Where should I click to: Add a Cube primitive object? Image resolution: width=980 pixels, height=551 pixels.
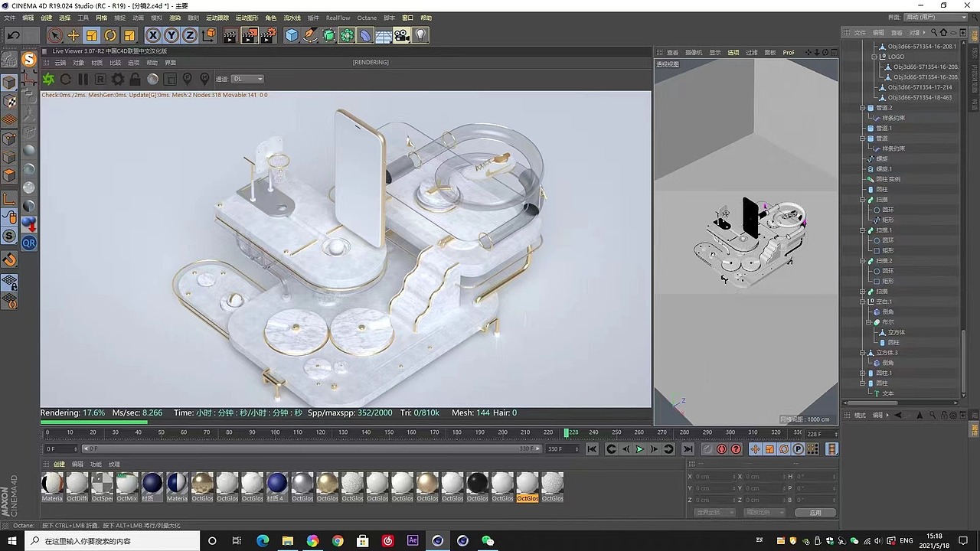pos(292,35)
